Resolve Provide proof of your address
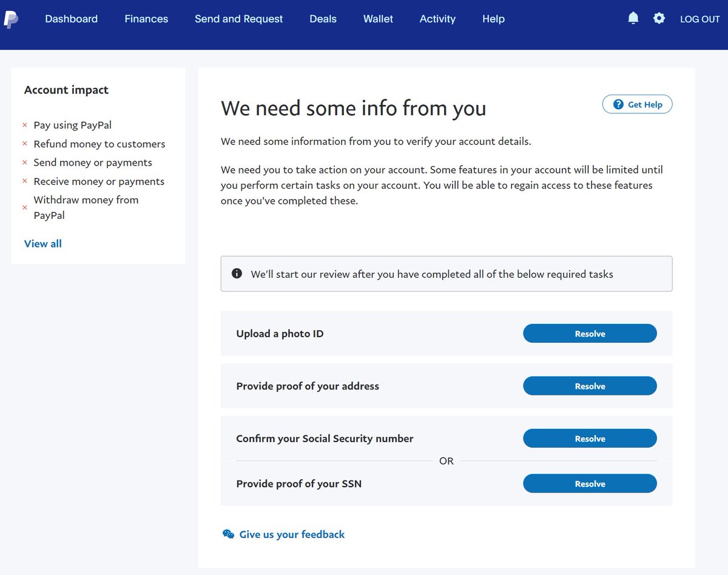Screen dimensions: 728x575 coord(590,386)
